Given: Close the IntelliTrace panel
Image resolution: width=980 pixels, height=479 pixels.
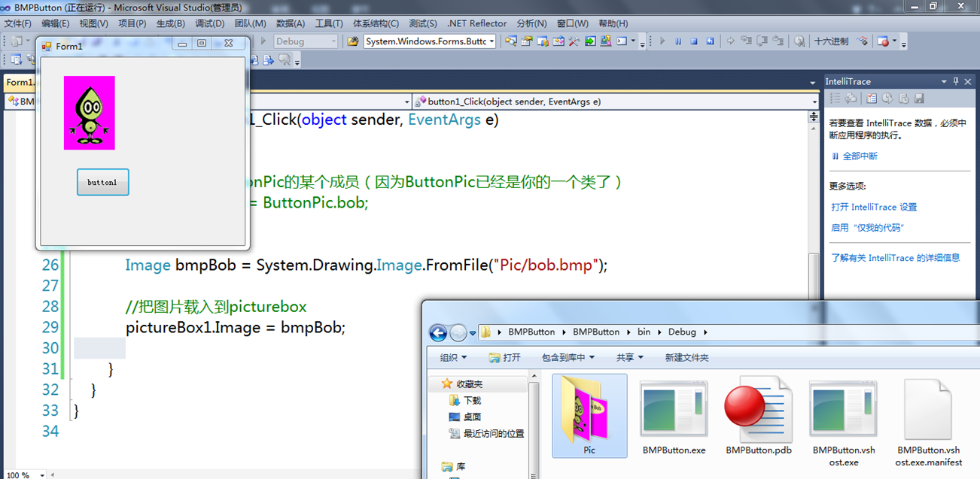Looking at the screenshot, I should (x=968, y=81).
